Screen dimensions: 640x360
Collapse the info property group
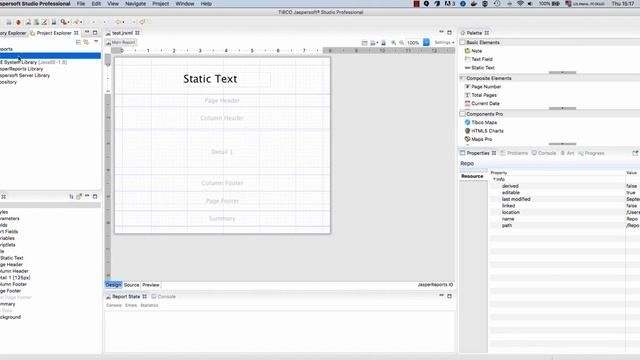(495, 179)
